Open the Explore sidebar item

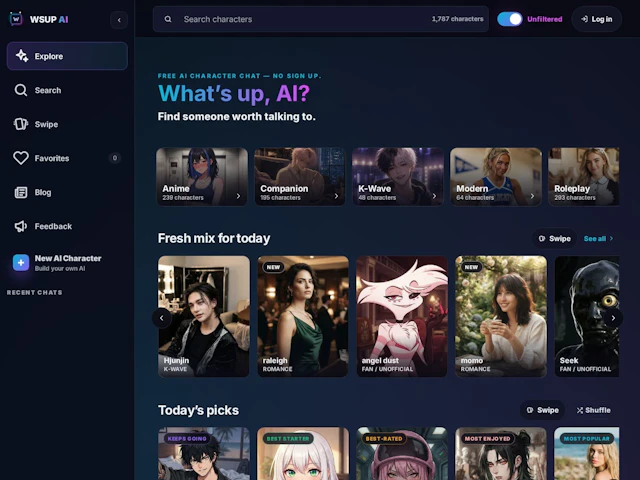(x=67, y=56)
